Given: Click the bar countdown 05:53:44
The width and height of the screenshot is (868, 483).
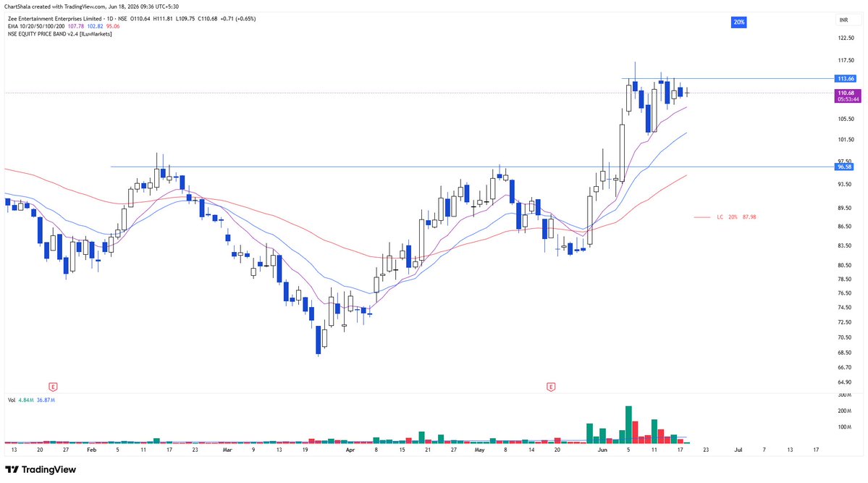Looking at the screenshot, I should (848, 100).
